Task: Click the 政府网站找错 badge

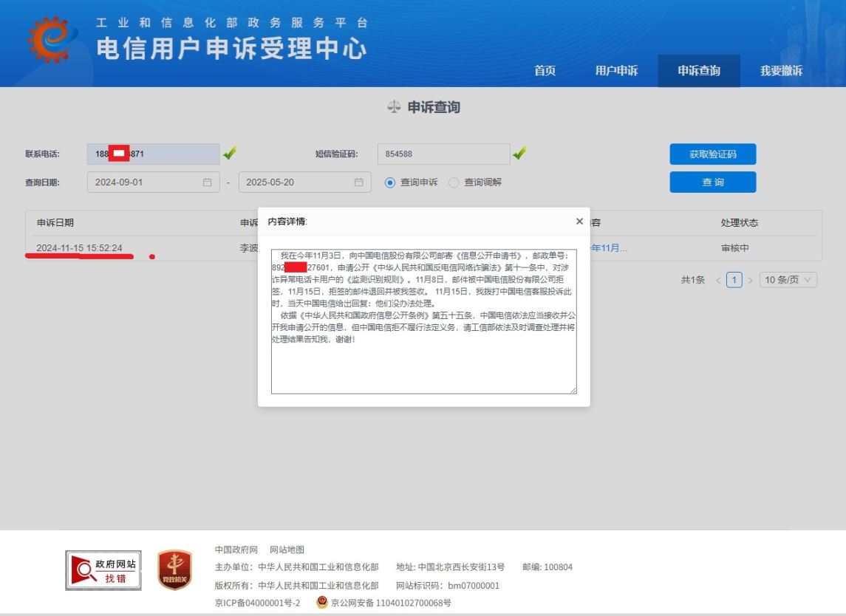Action: 103,570
